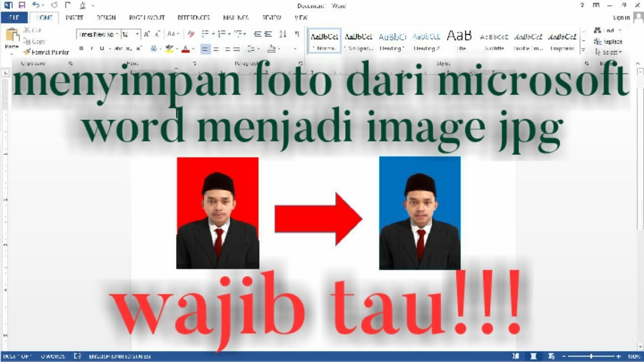The width and height of the screenshot is (644, 362).
Task: Align text left
Action: pyautogui.click(x=205, y=49)
